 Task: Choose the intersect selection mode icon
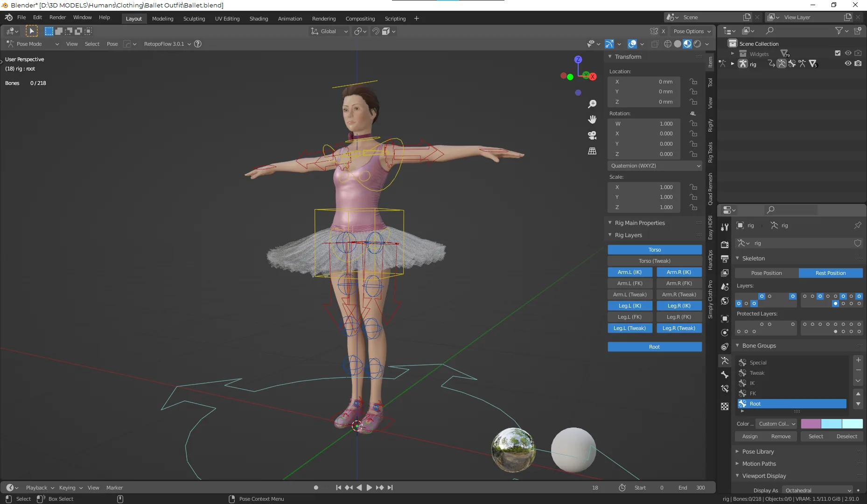88,31
